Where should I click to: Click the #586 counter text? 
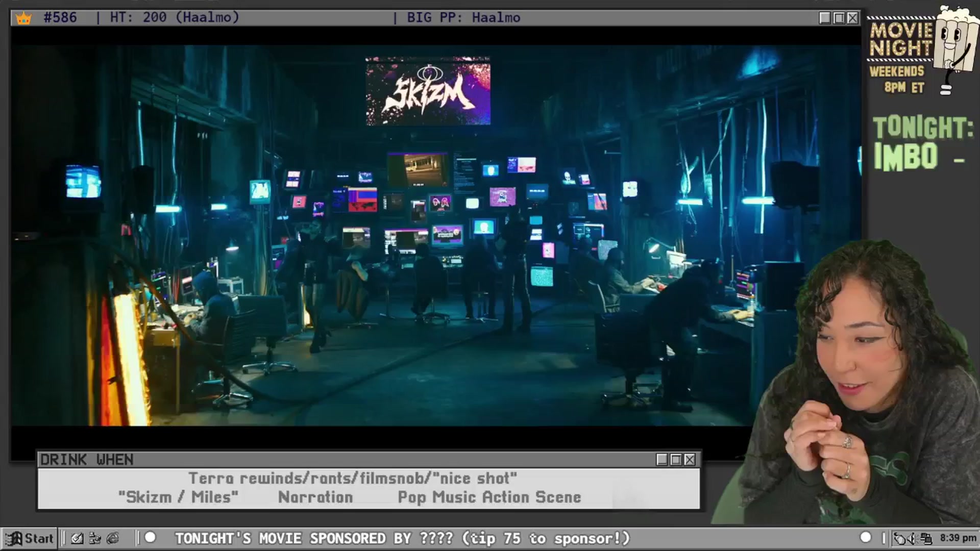tap(60, 18)
